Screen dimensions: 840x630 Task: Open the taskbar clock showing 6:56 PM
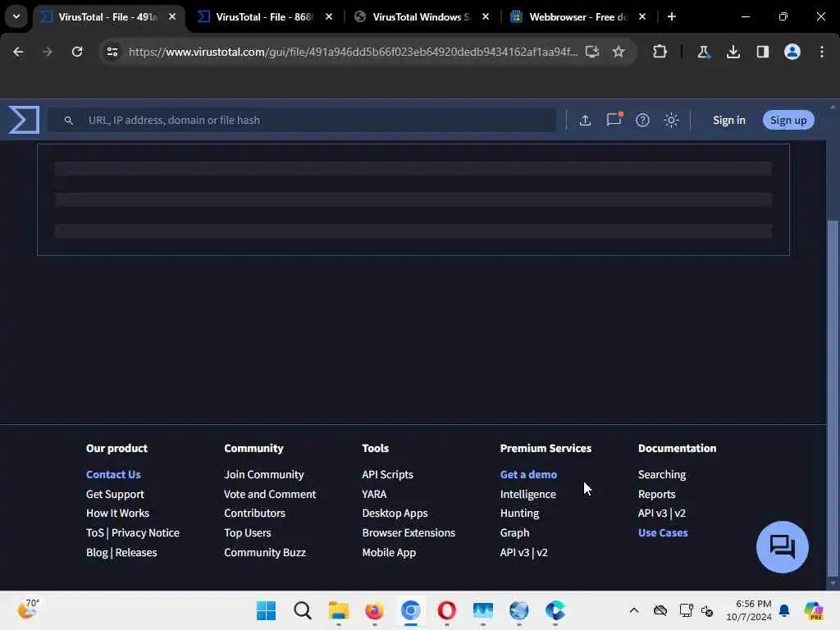[748, 610]
